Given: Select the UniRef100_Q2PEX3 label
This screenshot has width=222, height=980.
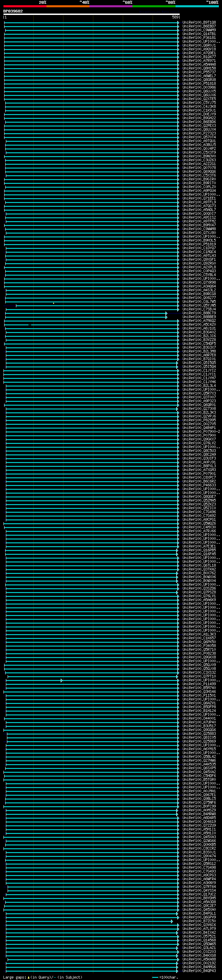Looking at the screenshot, I should [199, 125].
